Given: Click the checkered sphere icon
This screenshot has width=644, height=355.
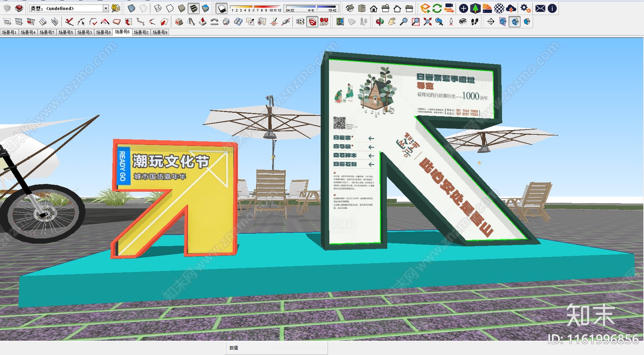Looking at the screenshot, I should pos(499,8).
